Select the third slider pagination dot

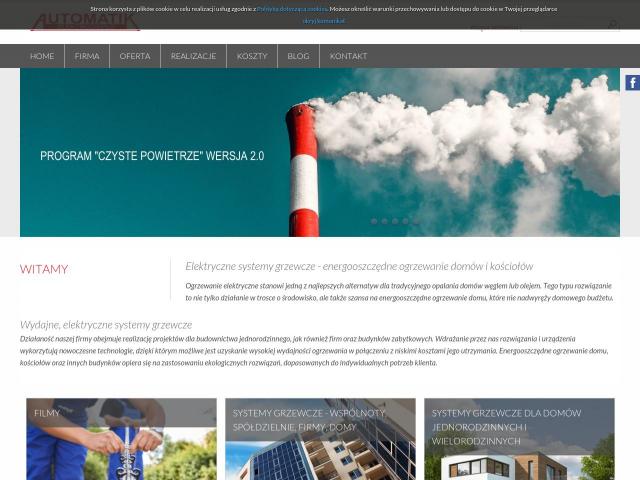click(x=395, y=221)
